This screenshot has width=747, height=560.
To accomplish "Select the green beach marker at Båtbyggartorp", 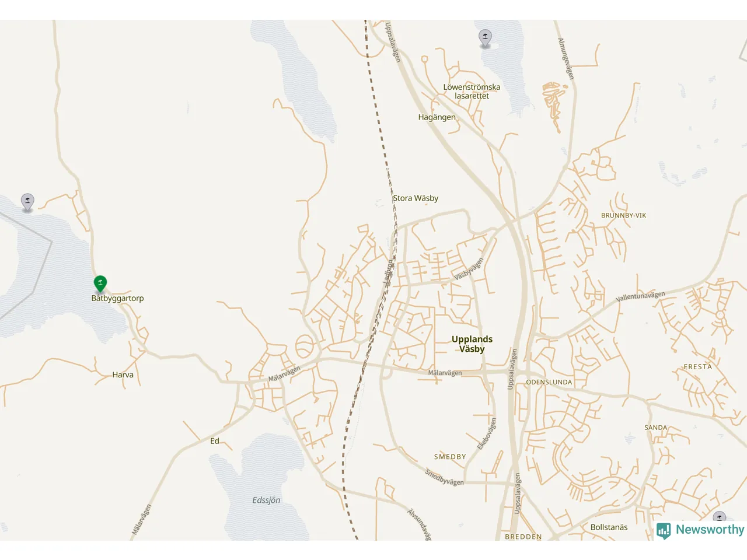I will 100,284.
